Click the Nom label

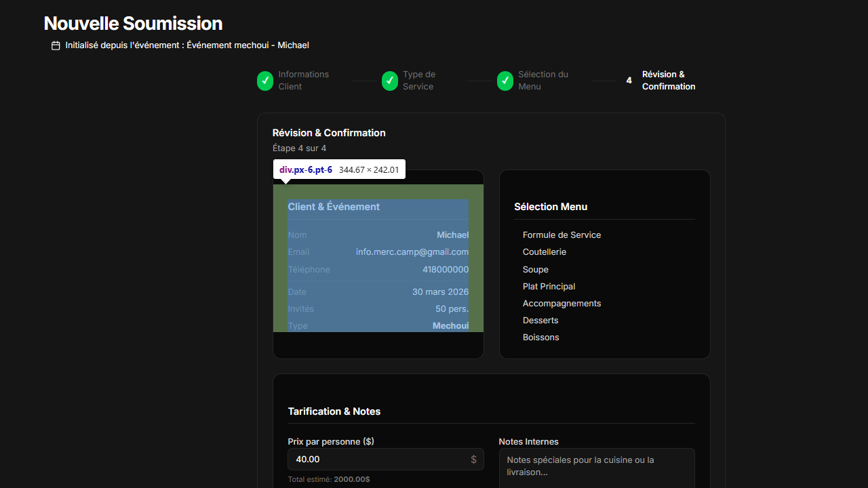[x=297, y=235]
